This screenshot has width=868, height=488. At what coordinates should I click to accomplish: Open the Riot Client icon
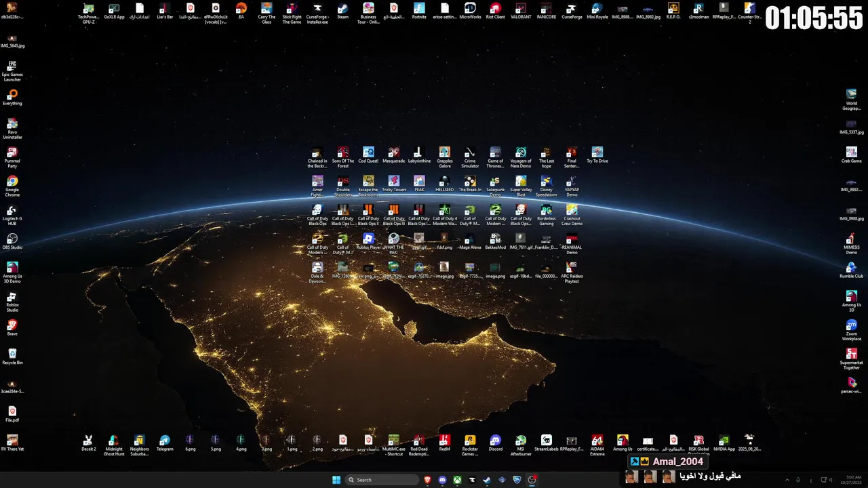(496, 11)
